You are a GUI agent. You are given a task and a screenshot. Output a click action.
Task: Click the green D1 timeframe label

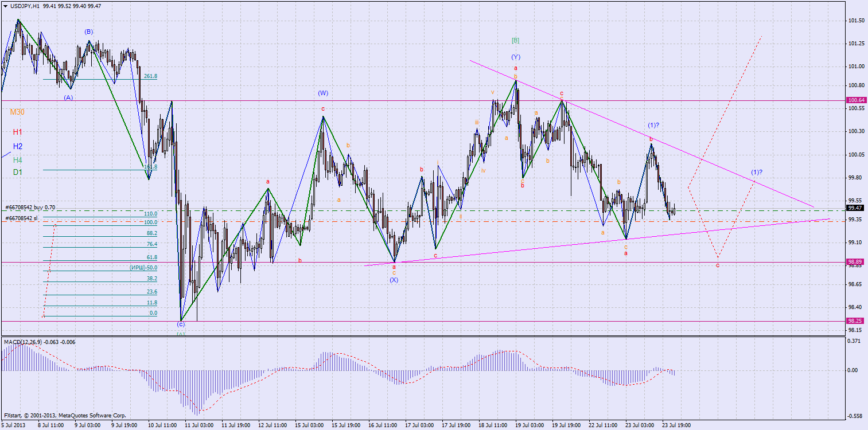click(x=18, y=172)
